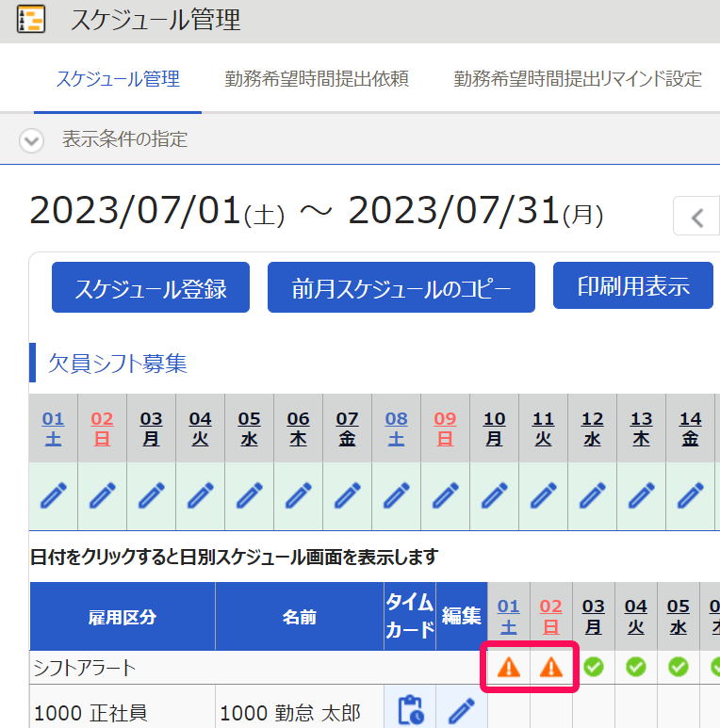720x728 pixels.
Task: Open 勤務希望時間提出依頼 tab
Action: click(317, 79)
